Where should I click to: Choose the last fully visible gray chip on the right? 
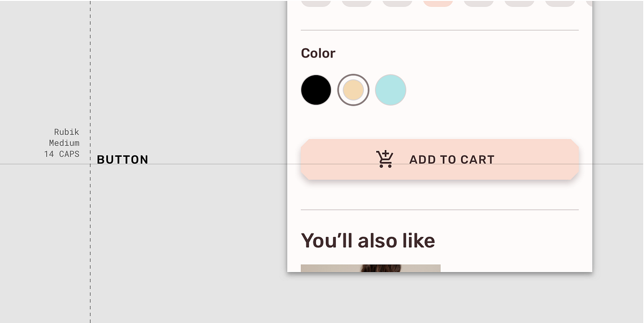point(560,3)
